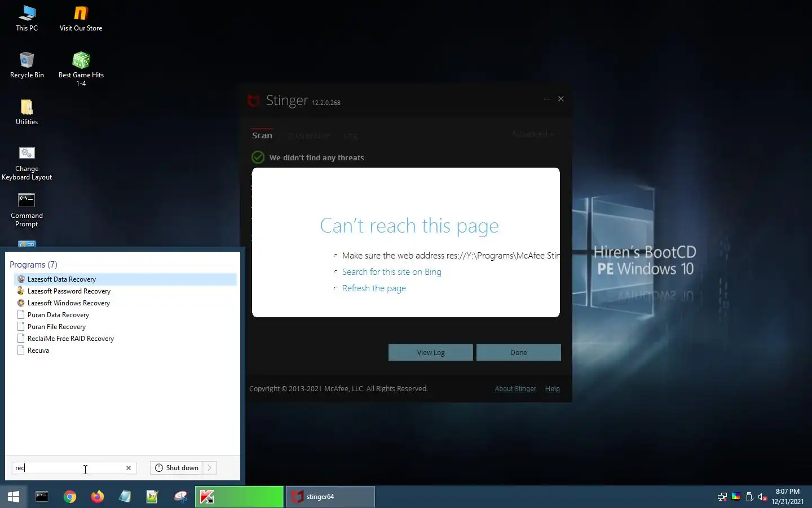
Task: Open the clock showing 8:07 PM
Action: pyautogui.click(x=787, y=497)
